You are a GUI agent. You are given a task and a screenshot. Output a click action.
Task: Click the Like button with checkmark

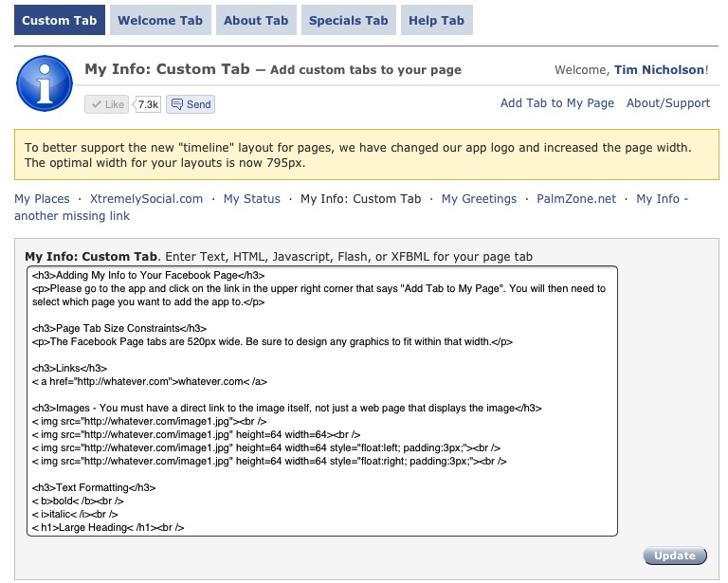pyautogui.click(x=107, y=104)
